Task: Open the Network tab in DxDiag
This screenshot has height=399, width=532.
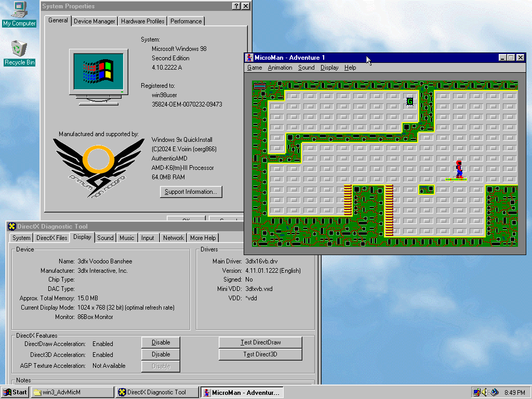Action: [x=174, y=238]
